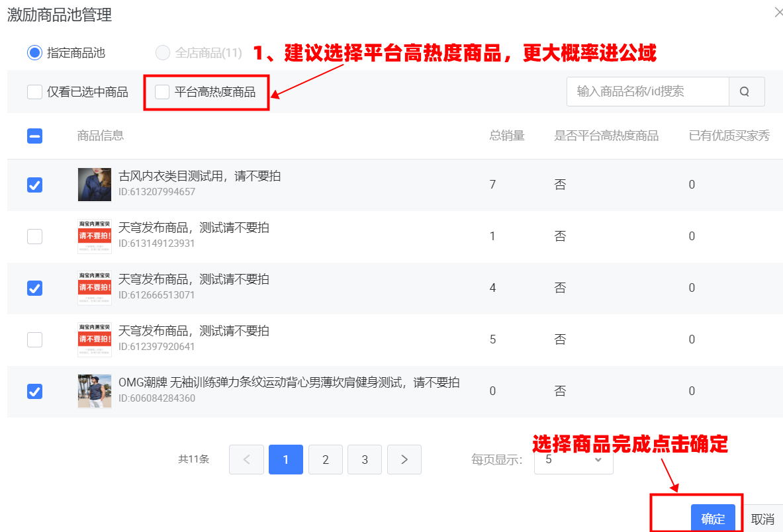Click the 商品信息 column header
Viewport: 783px width, 532px height.
pyautogui.click(x=101, y=136)
